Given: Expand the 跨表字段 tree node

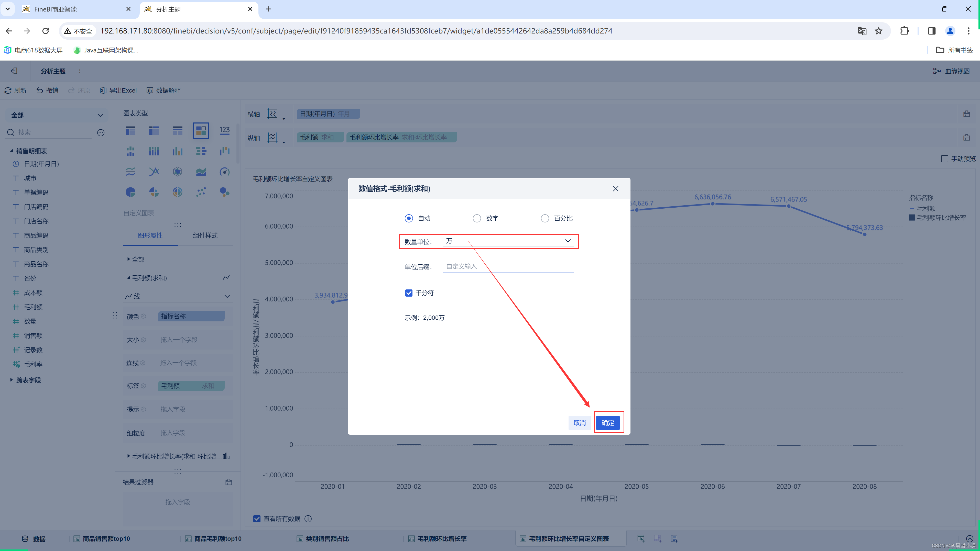Looking at the screenshot, I should coord(12,380).
